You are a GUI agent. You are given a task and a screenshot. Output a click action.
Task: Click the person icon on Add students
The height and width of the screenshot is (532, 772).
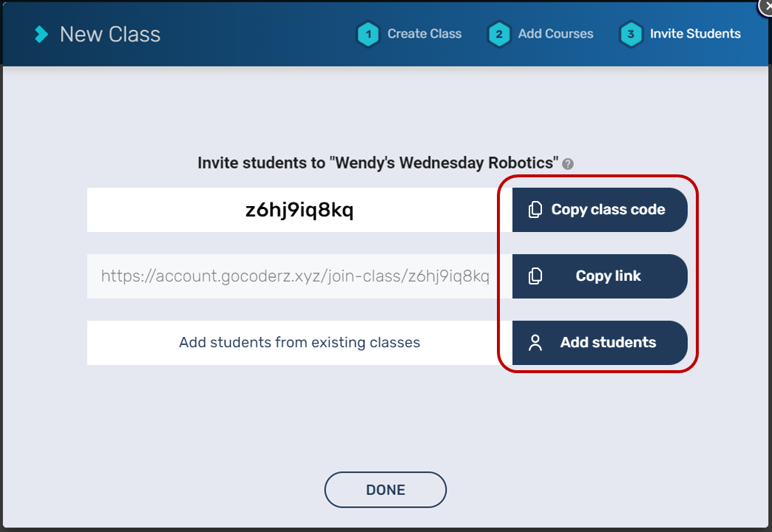point(535,343)
